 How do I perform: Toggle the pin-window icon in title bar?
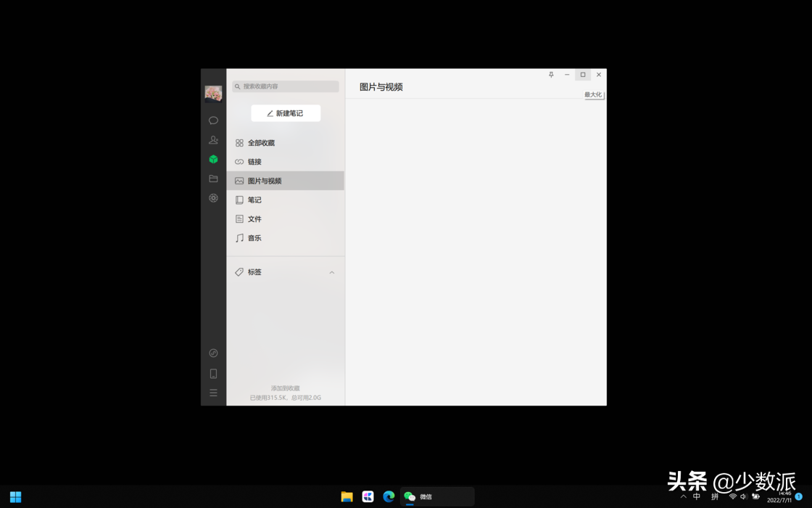pyautogui.click(x=551, y=75)
